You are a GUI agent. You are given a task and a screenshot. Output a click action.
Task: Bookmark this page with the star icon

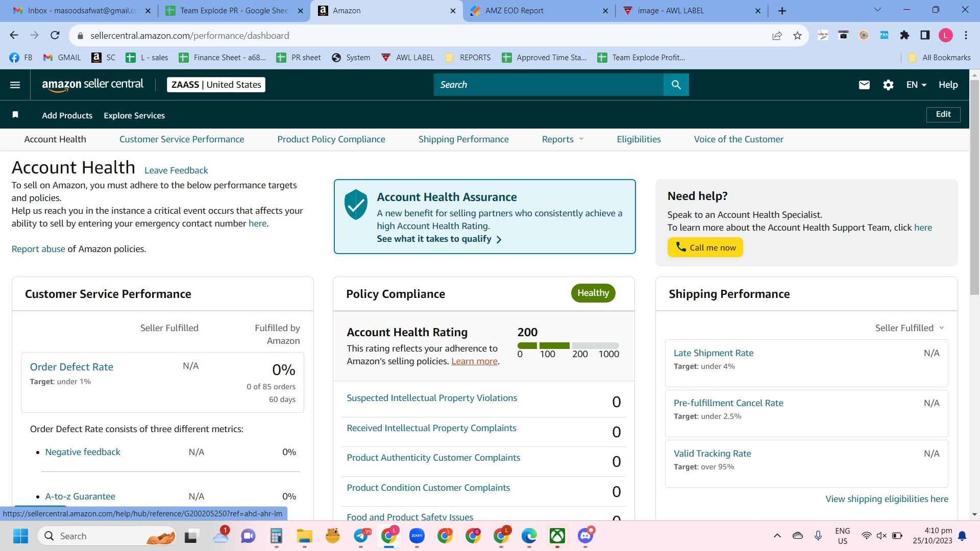pos(797,35)
